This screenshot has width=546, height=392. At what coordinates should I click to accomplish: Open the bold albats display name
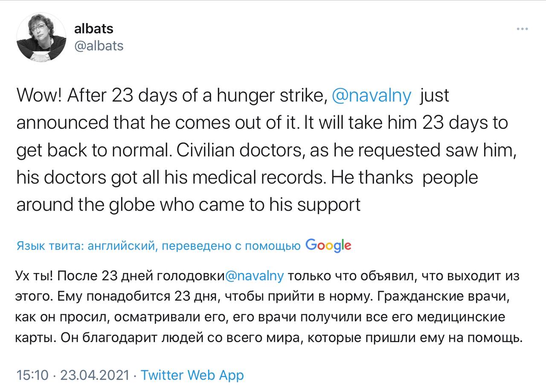point(94,29)
